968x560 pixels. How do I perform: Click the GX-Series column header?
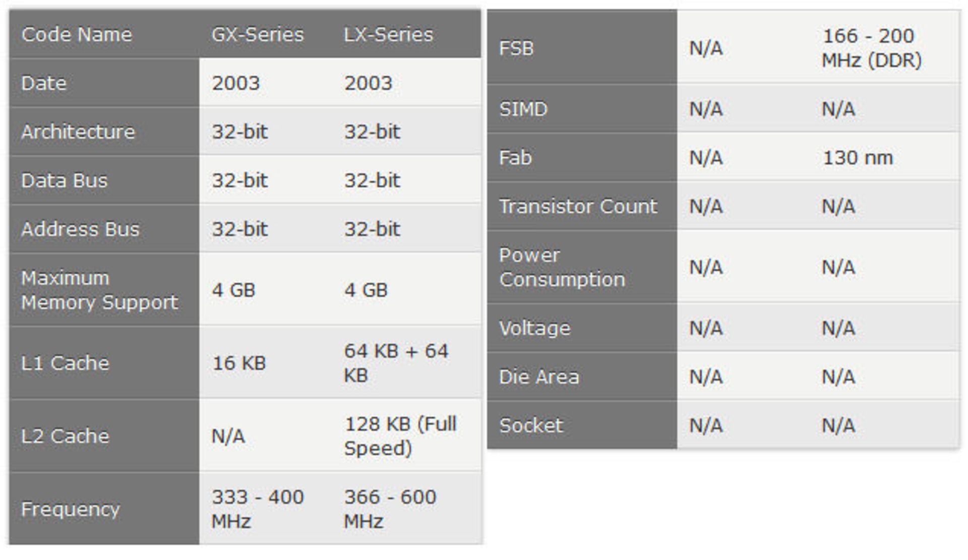(258, 35)
